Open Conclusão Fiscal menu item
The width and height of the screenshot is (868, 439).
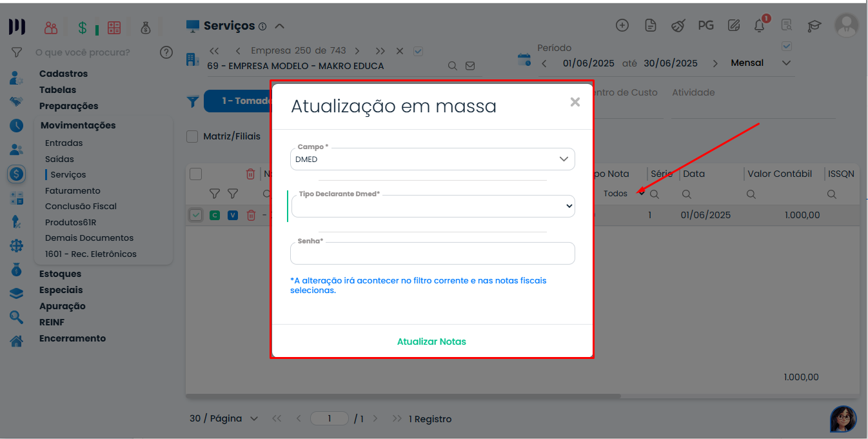(81, 206)
